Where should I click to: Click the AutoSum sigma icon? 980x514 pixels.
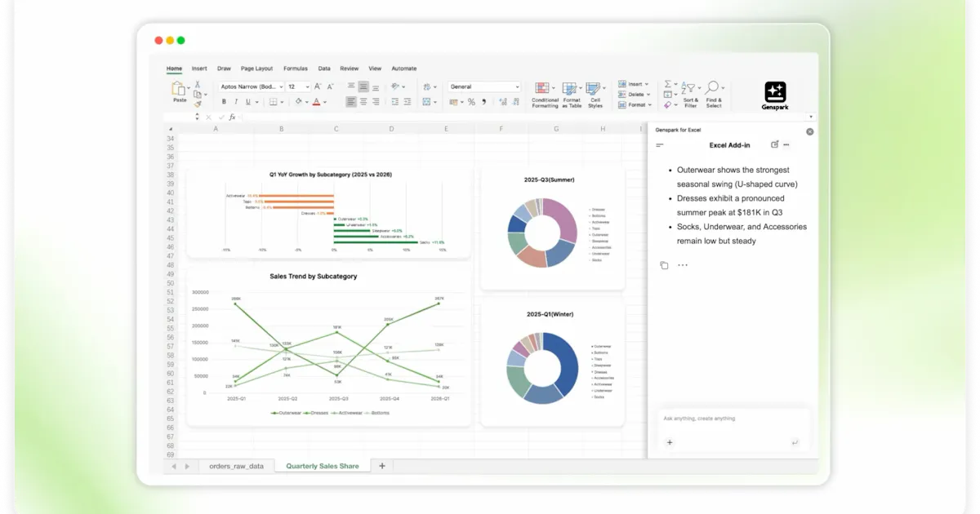click(667, 84)
